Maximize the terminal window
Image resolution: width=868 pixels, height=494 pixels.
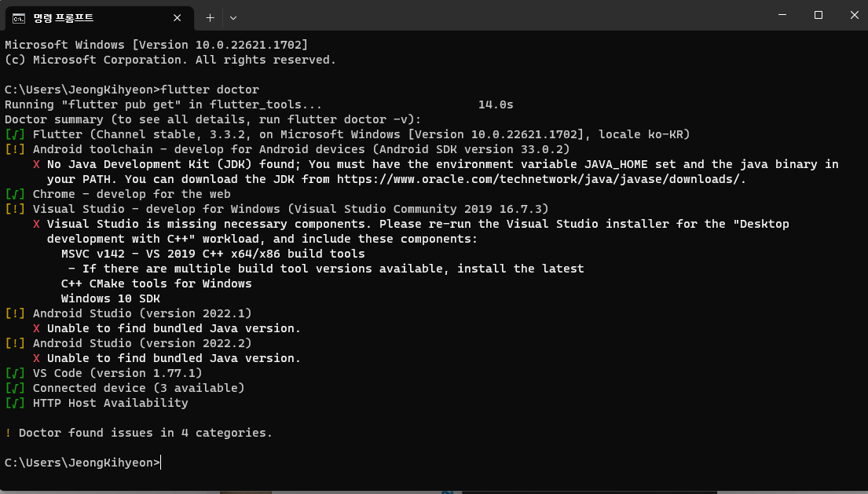[819, 15]
